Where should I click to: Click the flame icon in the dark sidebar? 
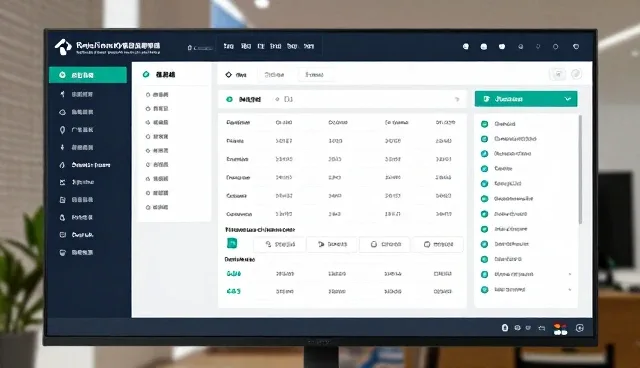pos(62,165)
